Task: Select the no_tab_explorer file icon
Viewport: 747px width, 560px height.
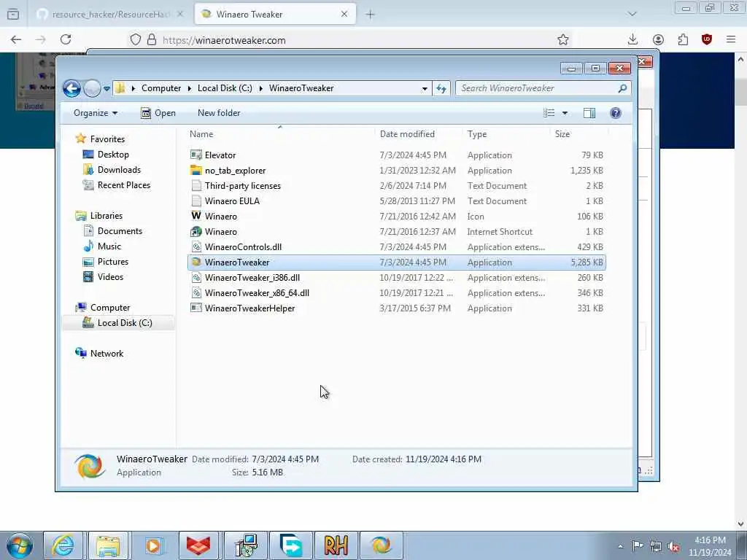Action: [196, 170]
